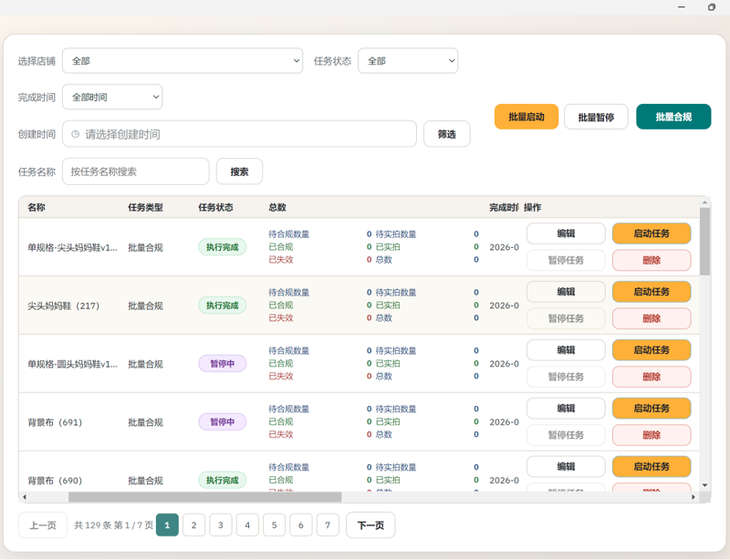
Task: Start the 单规格-尖头妈妈鞋v1 task
Action: click(x=652, y=233)
